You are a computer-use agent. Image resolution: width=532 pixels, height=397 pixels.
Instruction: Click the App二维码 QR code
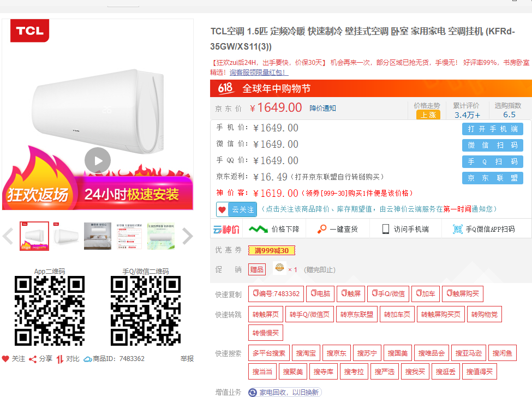50,310
